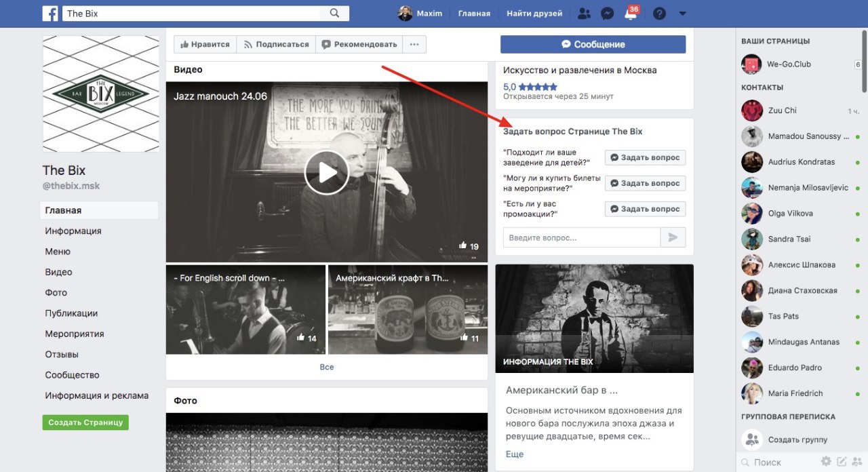Screen dimensions: 868x472
Task: Open the more options ellipsis button
Action: [x=414, y=44]
